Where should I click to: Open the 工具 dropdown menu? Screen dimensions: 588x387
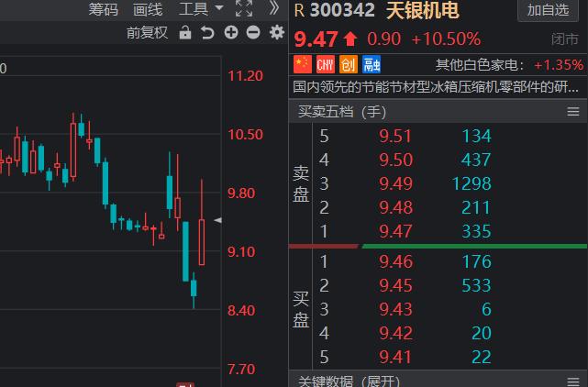[x=201, y=9]
